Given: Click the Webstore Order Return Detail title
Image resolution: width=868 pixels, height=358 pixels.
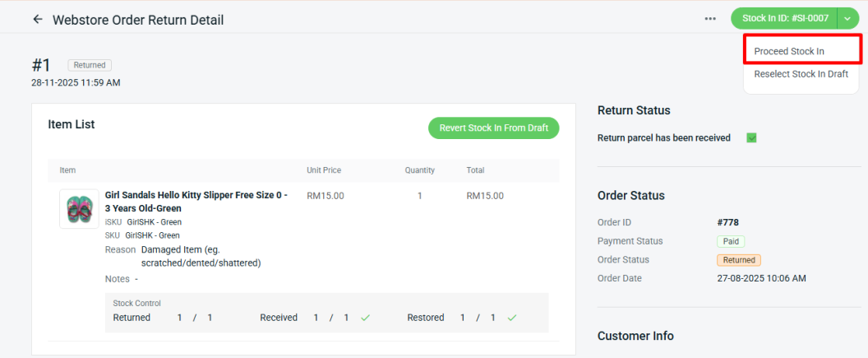Looking at the screenshot, I should (x=138, y=20).
